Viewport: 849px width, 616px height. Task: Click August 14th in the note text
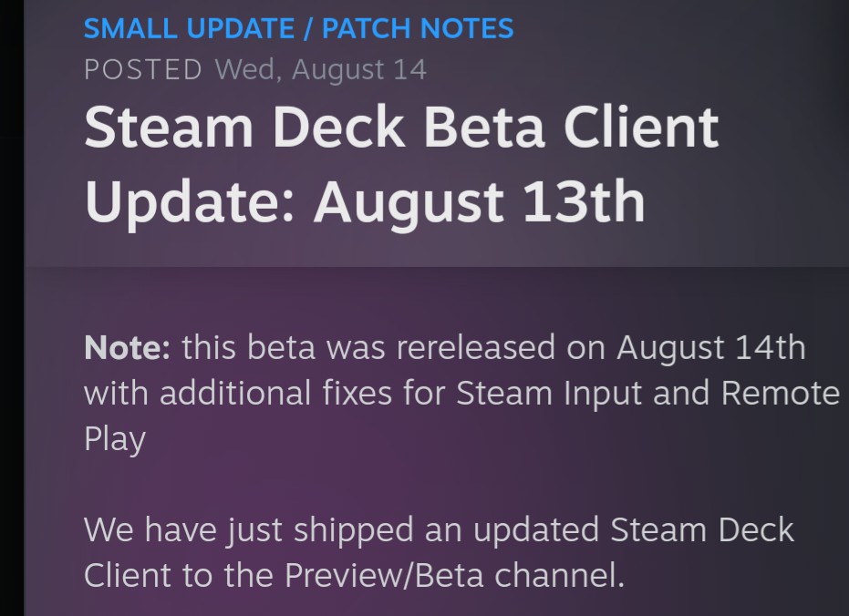tap(711, 347)
